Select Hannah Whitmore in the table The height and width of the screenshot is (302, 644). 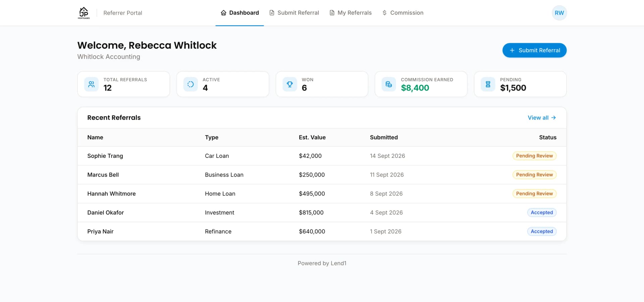coord(111,194)
